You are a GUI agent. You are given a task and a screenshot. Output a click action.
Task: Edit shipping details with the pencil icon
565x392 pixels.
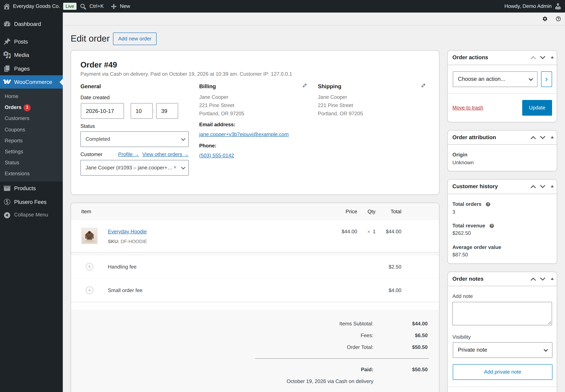(423, 86)
